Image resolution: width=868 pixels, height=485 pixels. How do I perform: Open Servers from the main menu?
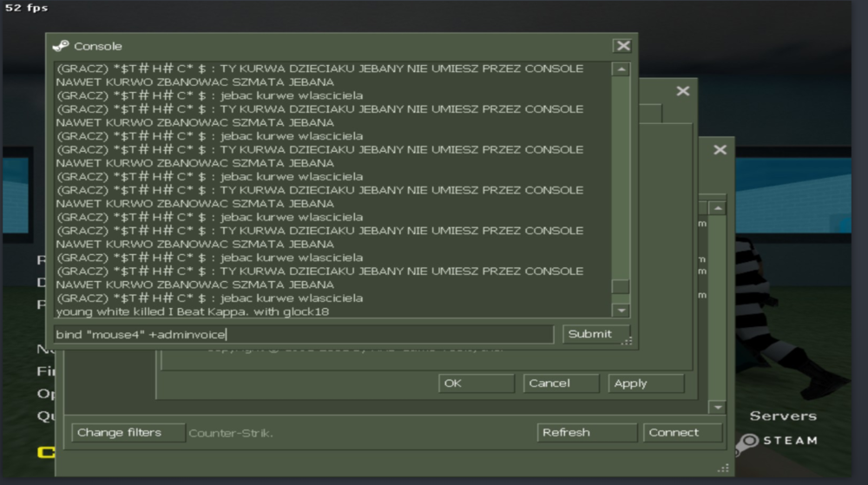pos(783,416)
